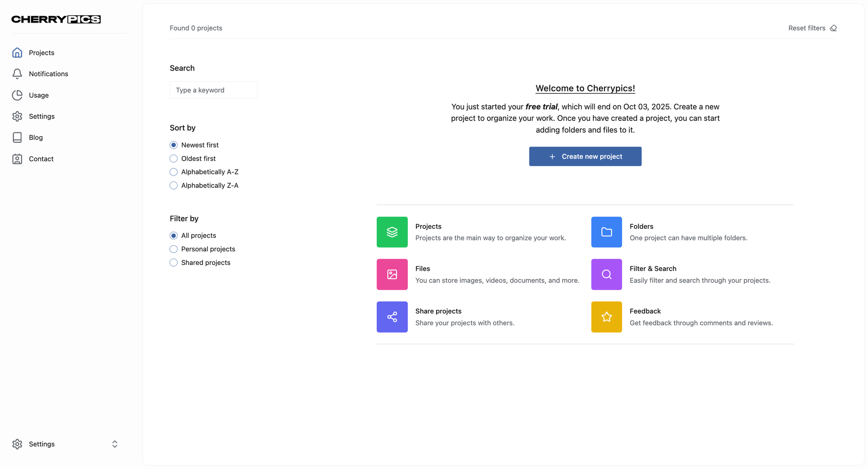Go to Contact in the sidebar
This screenshot has width=868, height=469.
click(x=41, y=159)
